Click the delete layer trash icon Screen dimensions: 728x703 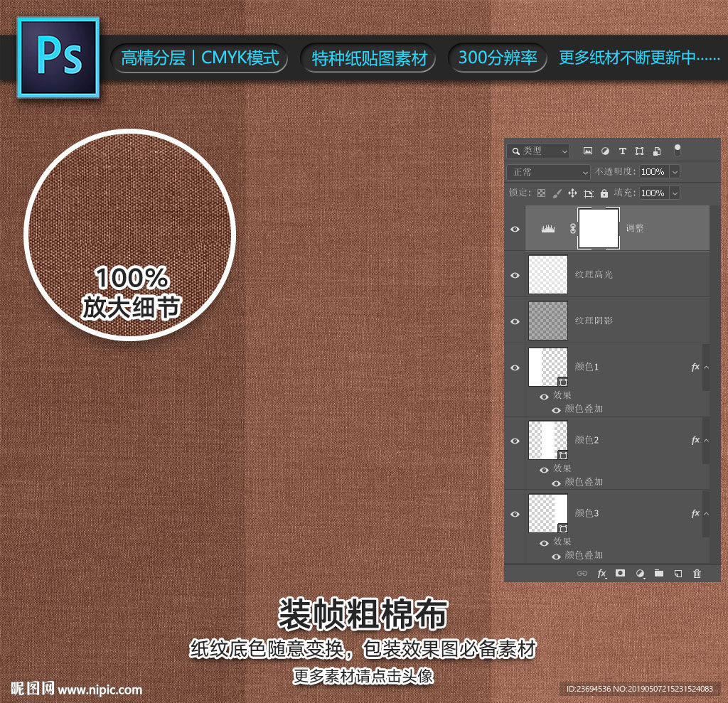(x=697, y=574)
